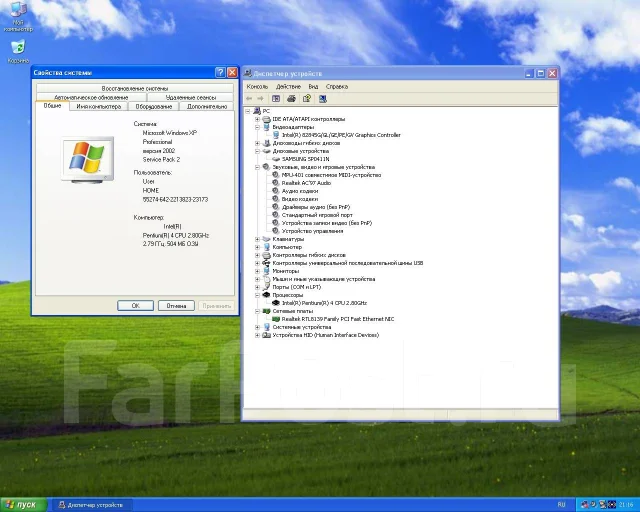Expand Устройства HID node
The image size is (640, 512).
[x=258, y=335]
